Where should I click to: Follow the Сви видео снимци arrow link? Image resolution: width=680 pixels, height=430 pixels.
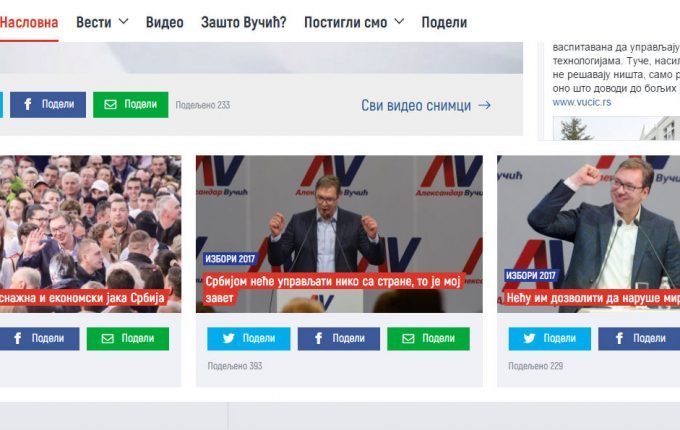tap(426, 105)
